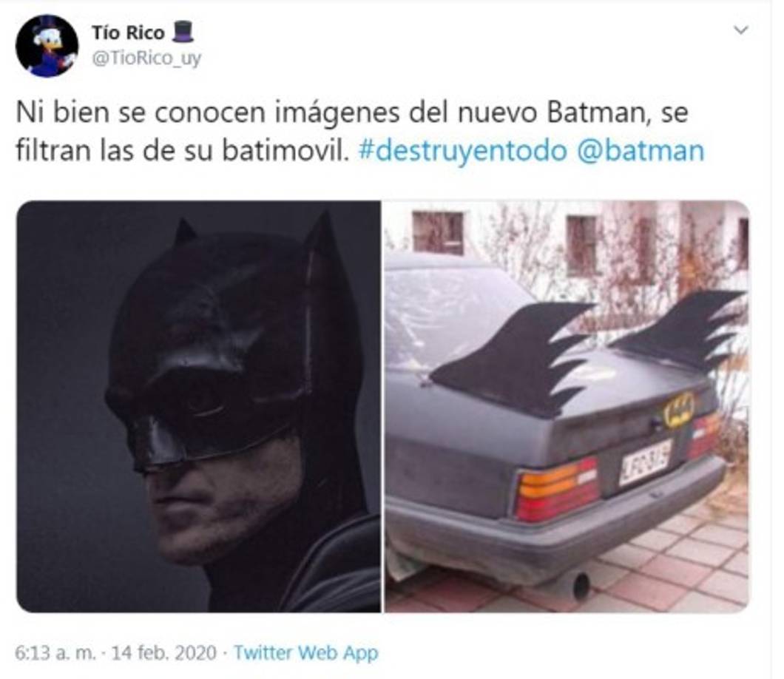Open the Tío Rico display name

point(128,33)
